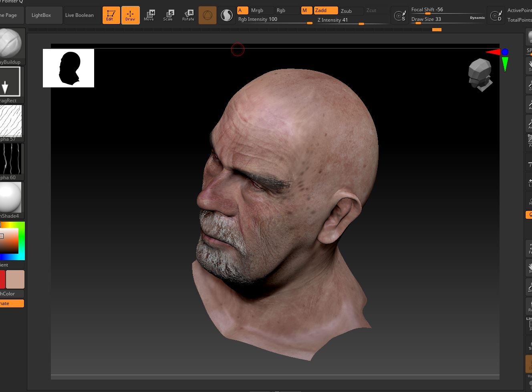
Task: Select the Scale transform tool
Action: click(168, 15)
